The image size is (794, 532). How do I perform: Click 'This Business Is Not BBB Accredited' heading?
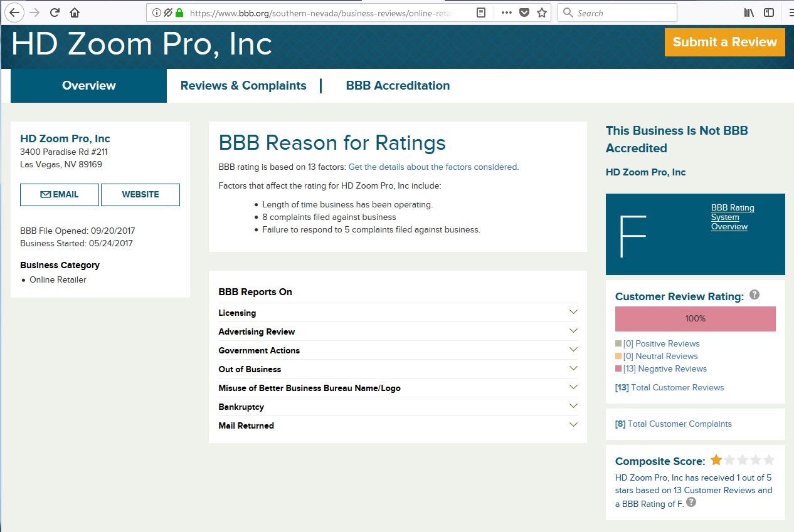(x=677, y=139)
